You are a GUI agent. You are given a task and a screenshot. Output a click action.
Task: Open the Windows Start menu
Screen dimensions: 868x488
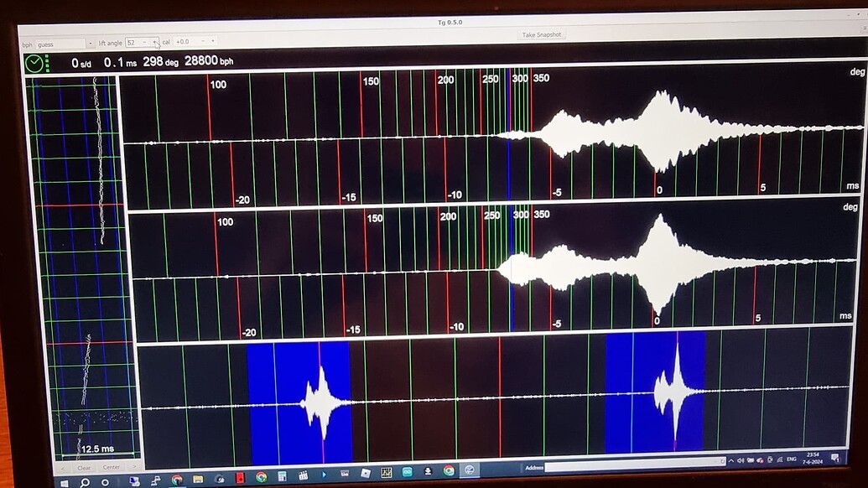tap(64, 482)
